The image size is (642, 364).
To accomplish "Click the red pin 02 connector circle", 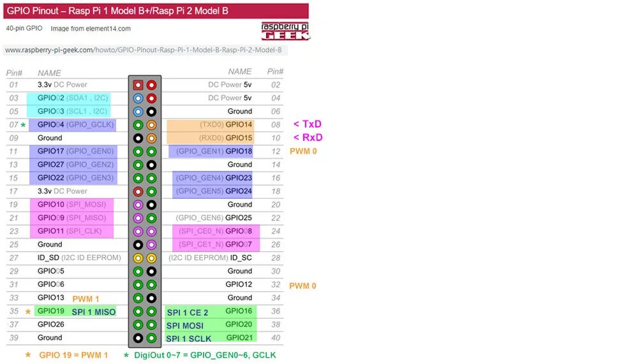I will (x=151, y=85).
